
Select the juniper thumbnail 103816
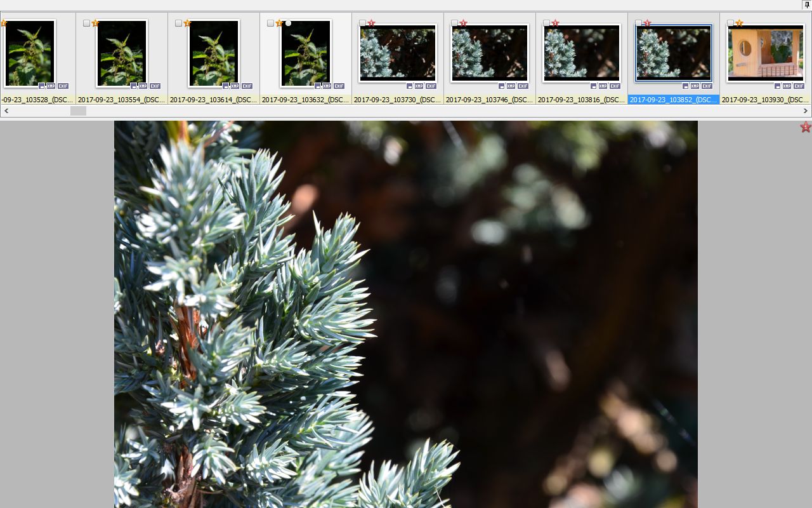click(x=582, y=53)
